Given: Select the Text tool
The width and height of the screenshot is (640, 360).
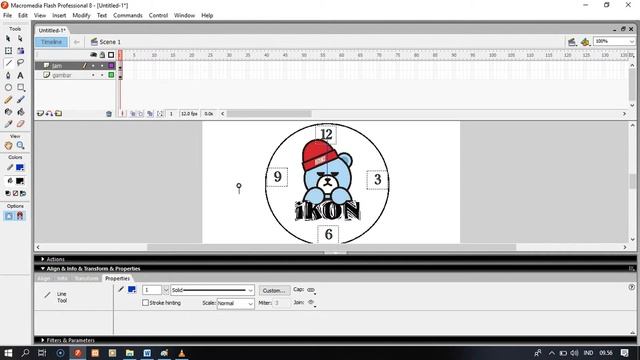Looking at the screenshot, I should click(20, 76).
